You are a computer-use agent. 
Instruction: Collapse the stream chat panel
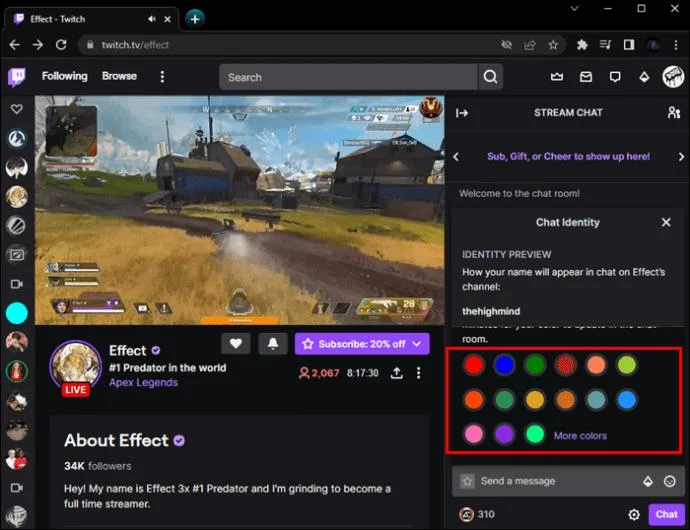click(462, 113)
